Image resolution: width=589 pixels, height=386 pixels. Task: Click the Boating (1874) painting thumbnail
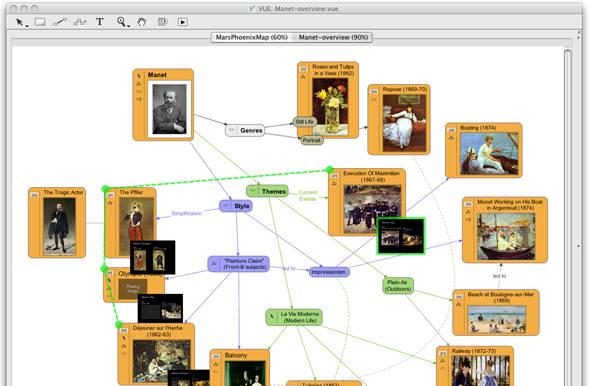[489, 154]
